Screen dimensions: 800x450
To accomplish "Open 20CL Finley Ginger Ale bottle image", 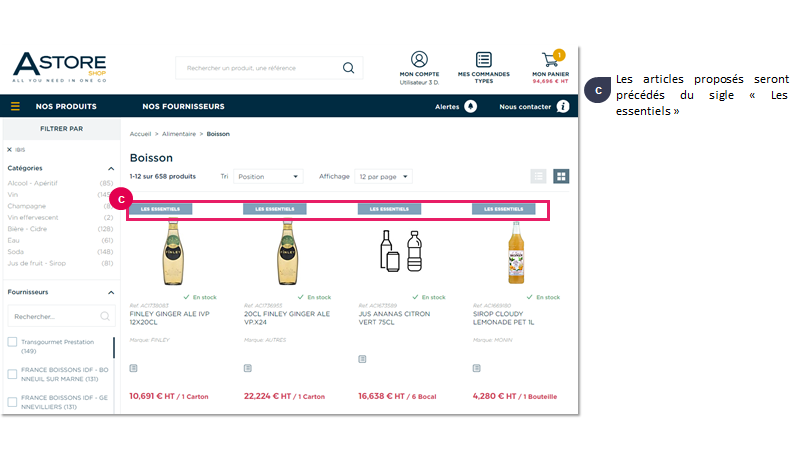I will click(287, 251).
